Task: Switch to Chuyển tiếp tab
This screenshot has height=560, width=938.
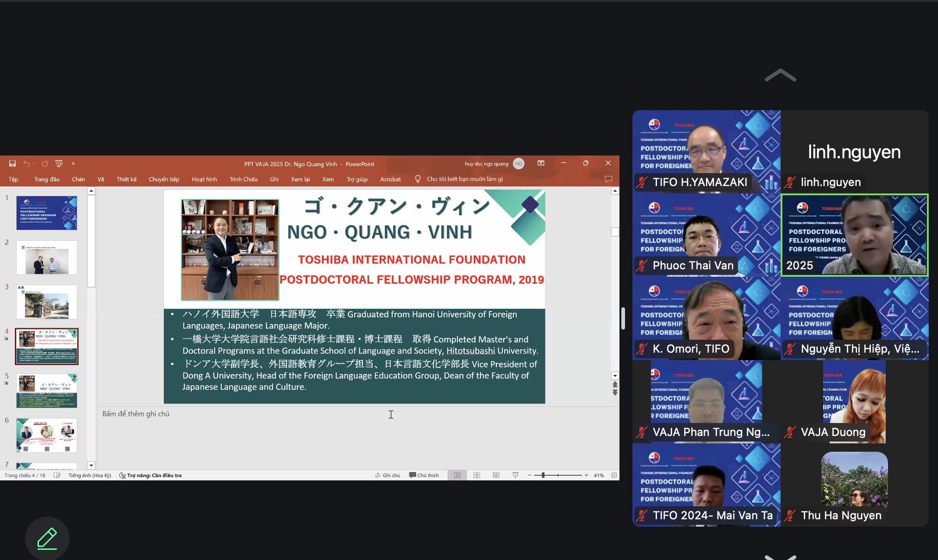Action: pos(164,179)
